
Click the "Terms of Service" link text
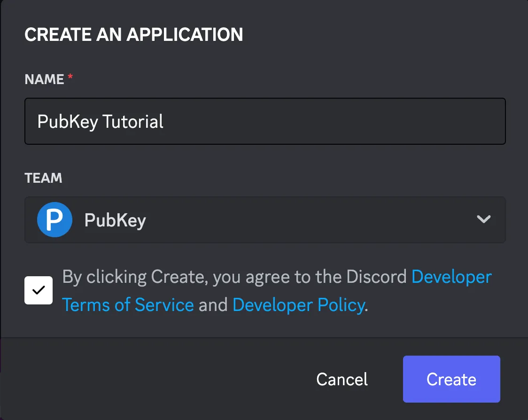[x=128, y=305]
